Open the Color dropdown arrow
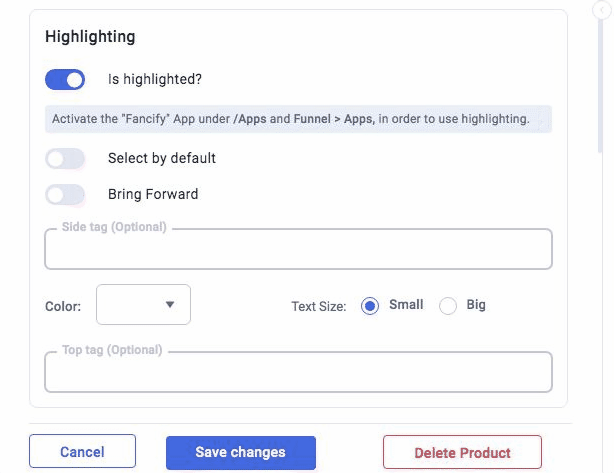Viewport: 614px width, 473px height. point(170,305)
